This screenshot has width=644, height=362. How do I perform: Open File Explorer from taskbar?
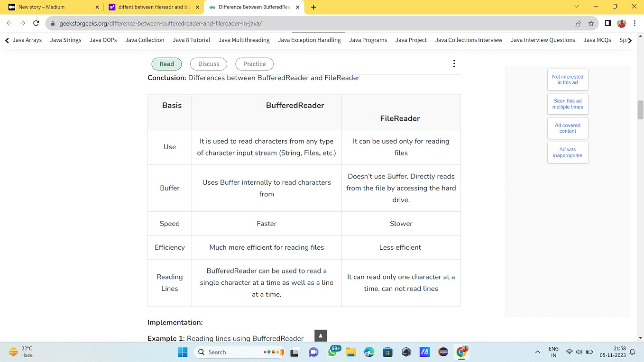coord(350,352)
